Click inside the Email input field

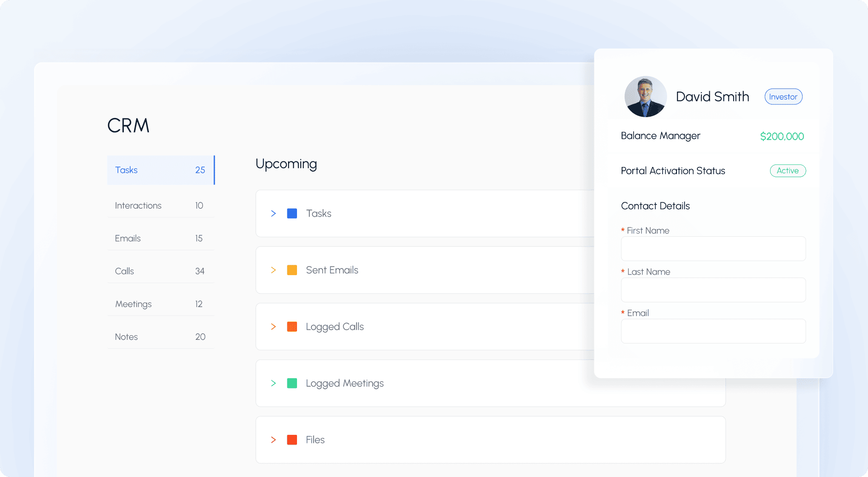[x=713, y=331]
